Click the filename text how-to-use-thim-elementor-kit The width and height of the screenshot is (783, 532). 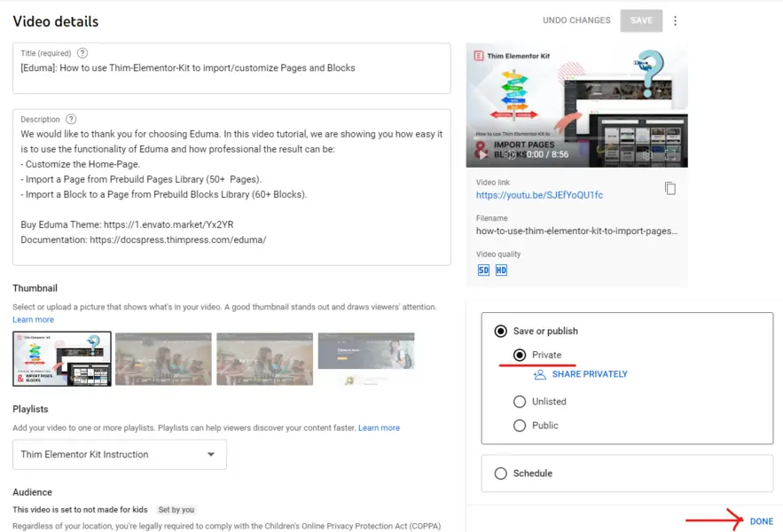(x=576, y=231)
